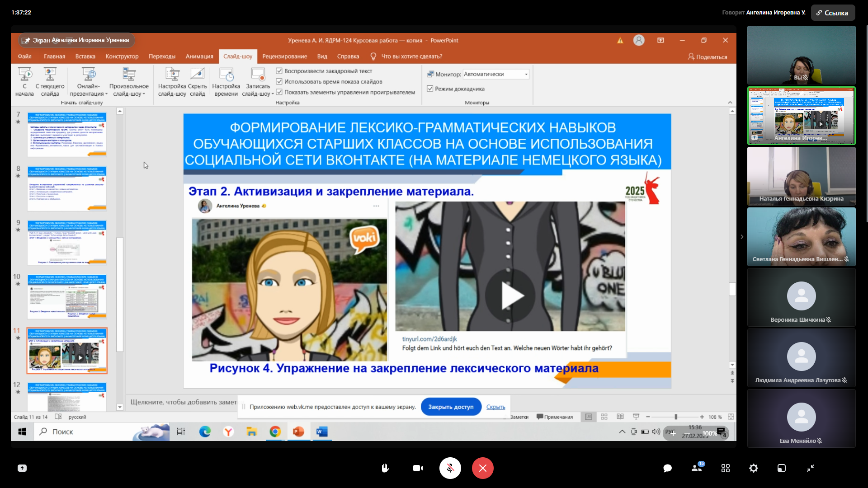
Task: End call with red button
Action: point(482,468)
